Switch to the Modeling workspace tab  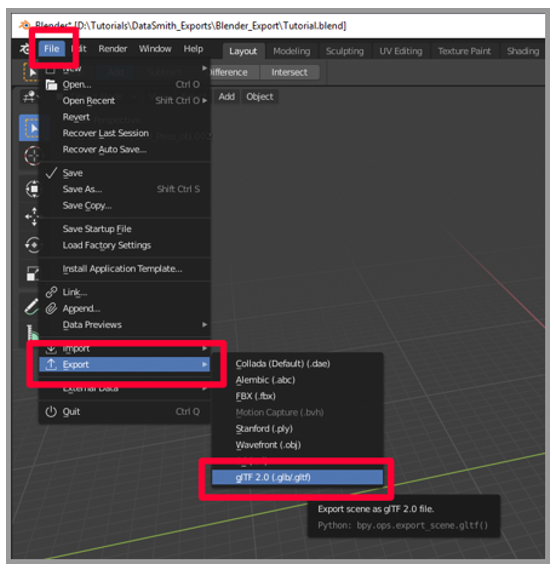(291, 51)
